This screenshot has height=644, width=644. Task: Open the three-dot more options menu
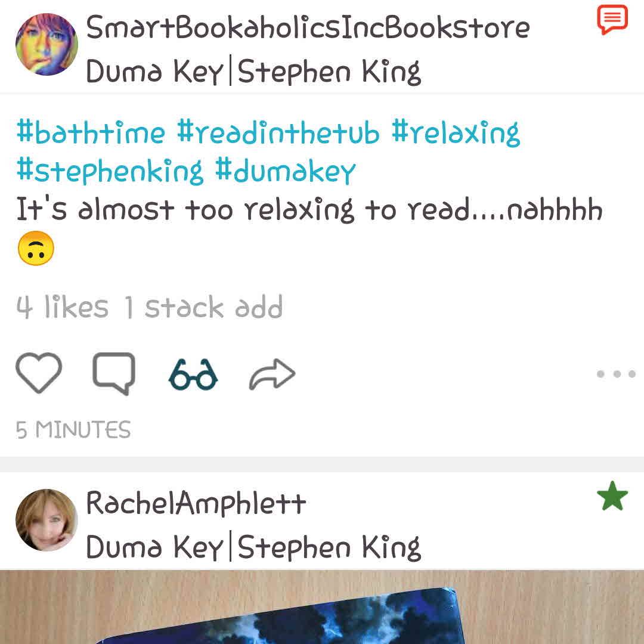click(616, 374)
